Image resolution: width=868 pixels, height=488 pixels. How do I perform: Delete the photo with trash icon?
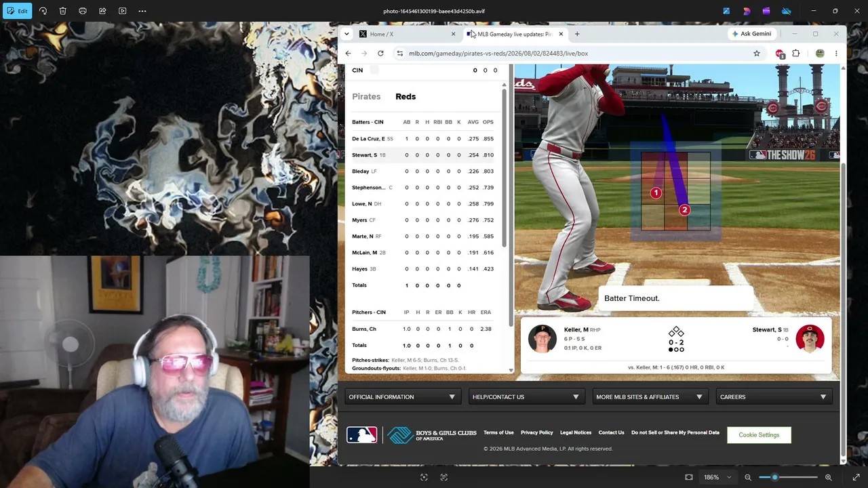pyautogui.click(x=62, y=11)
